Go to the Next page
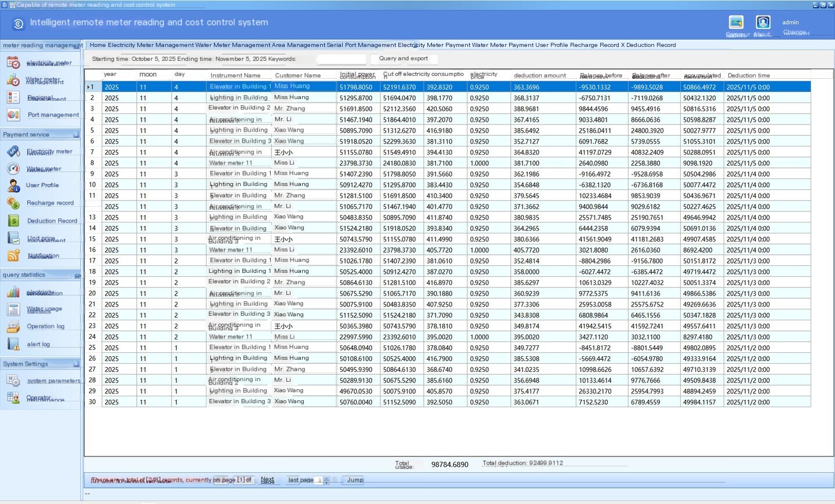835x504 pixels. [267, 480]
